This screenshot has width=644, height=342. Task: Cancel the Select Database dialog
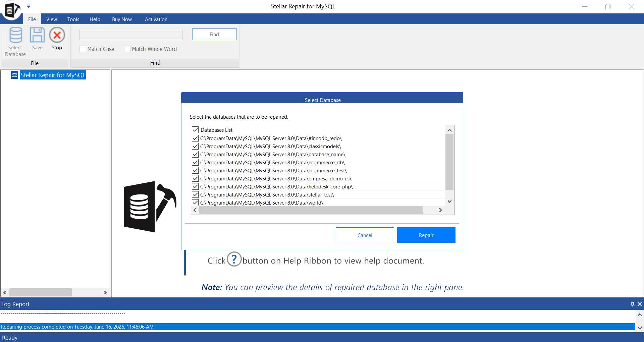[365, 235]
